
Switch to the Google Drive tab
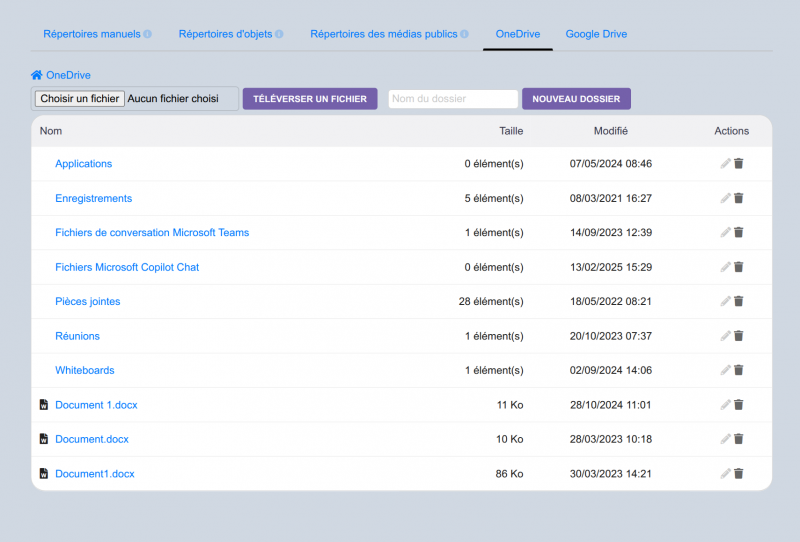pyautogui.click(x=596, y=34)
